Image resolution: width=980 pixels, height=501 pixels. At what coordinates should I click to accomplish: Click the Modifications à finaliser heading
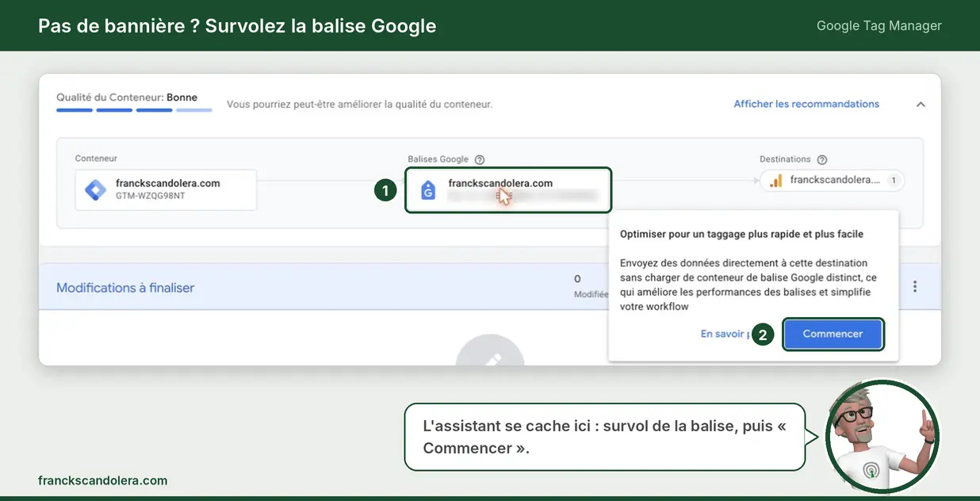[x=125, y=288]
